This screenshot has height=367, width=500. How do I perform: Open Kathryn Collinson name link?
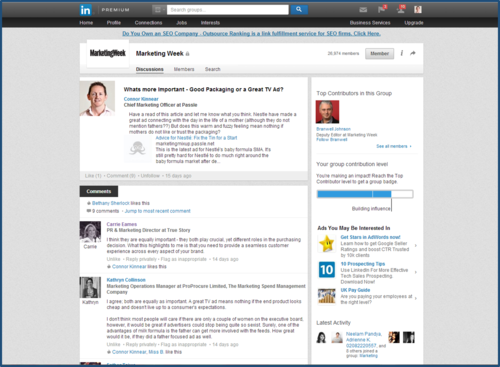(x=126, y=280)
